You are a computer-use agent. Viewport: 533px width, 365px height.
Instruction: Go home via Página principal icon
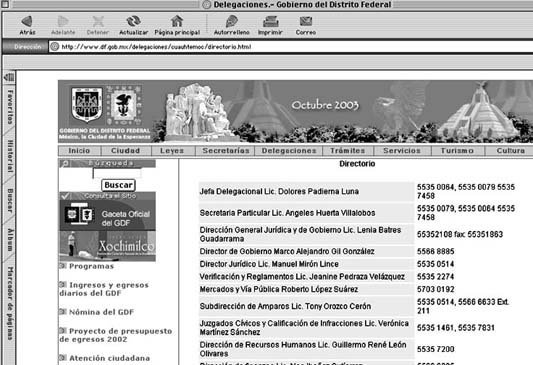click(x=177, y=21)
